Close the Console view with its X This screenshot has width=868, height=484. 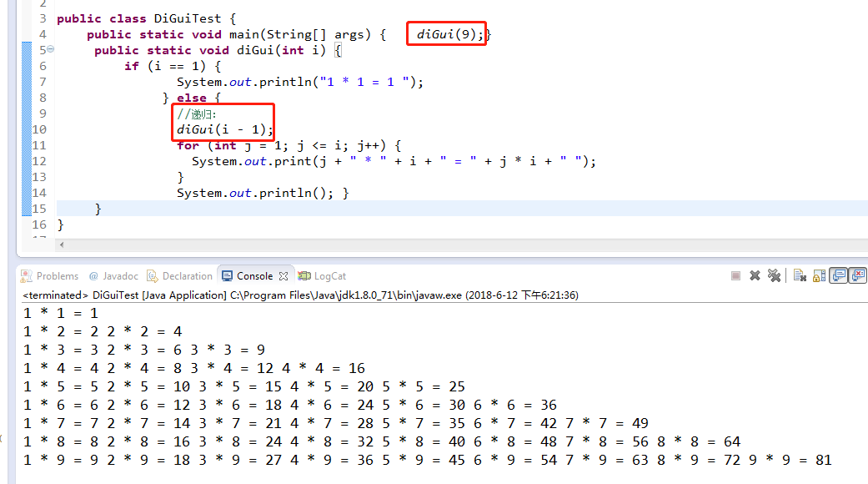[x=283, y=275]
